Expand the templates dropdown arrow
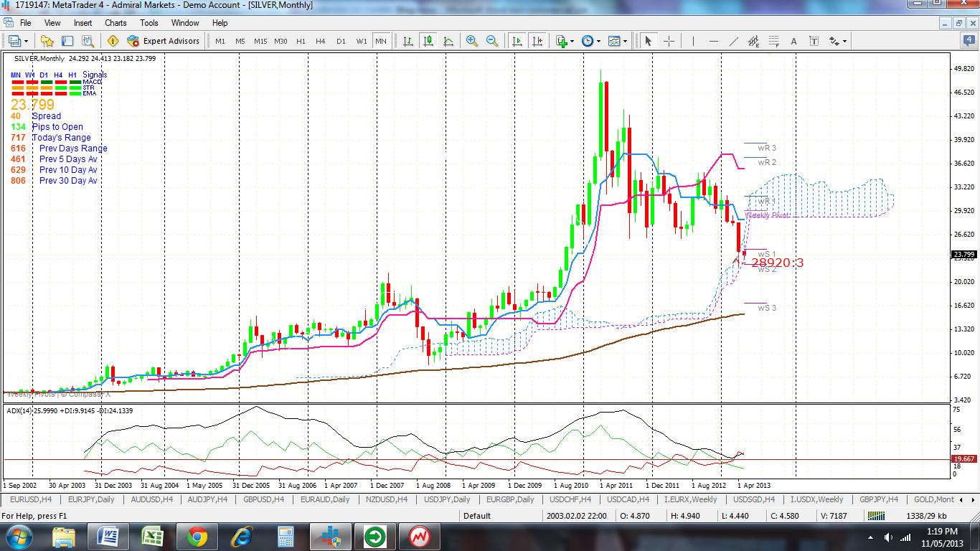The image size is (980, 551). coord(625,41)
